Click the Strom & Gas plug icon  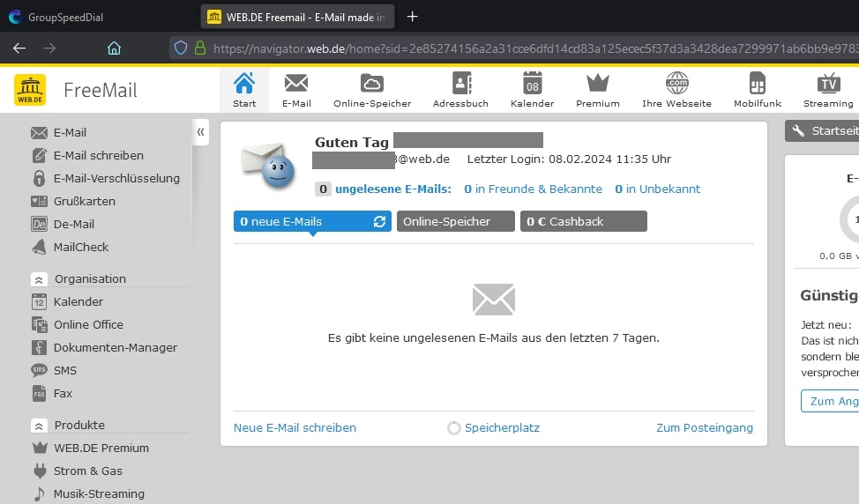(40, 471)
